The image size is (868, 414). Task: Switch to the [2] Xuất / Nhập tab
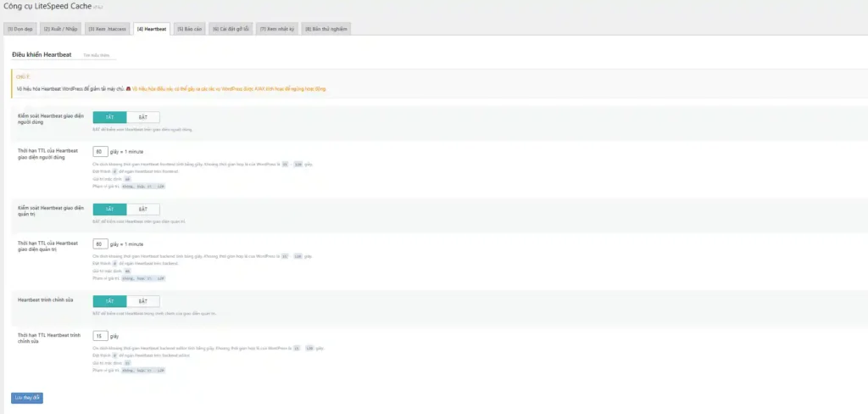[x=61, y=29]
